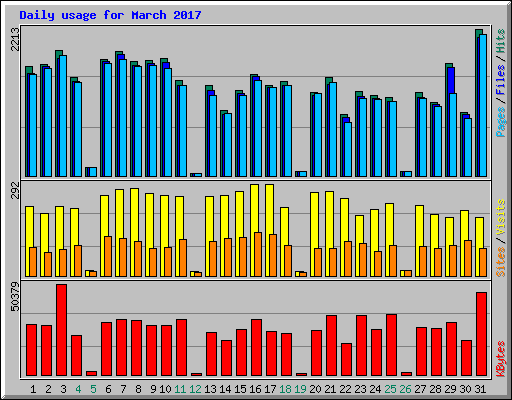Click the orange Sites bar for day 16

(258, 254)
